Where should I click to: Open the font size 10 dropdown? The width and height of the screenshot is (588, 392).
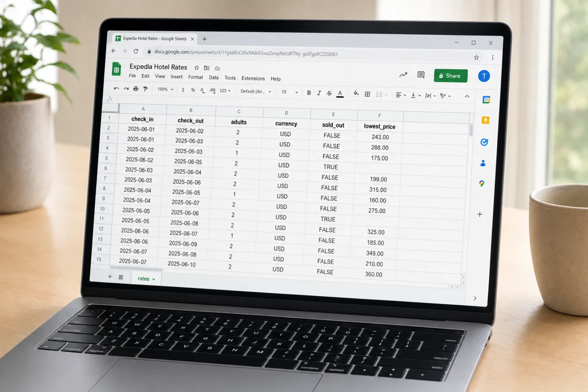tap(289, 92)
